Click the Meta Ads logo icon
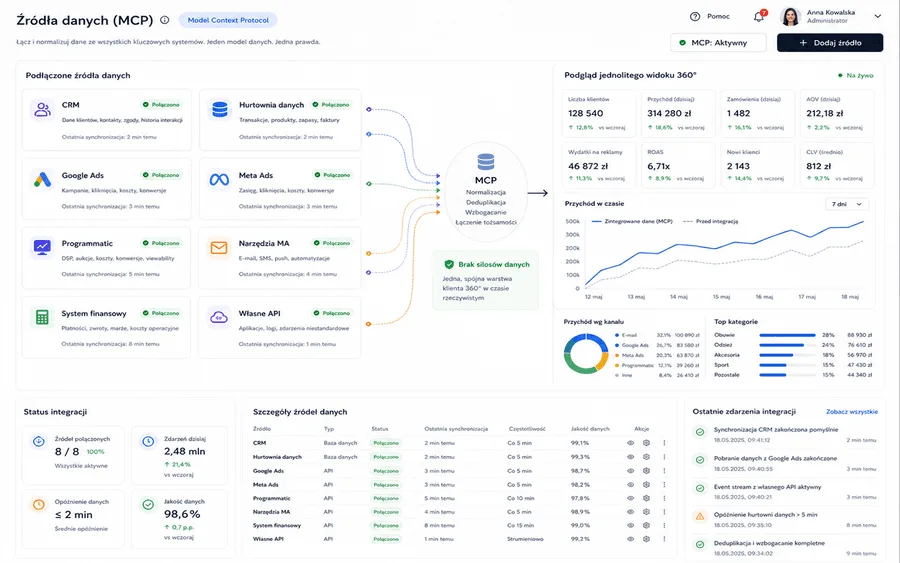Viewport: 900px width, 563px height. click(219, 180)
